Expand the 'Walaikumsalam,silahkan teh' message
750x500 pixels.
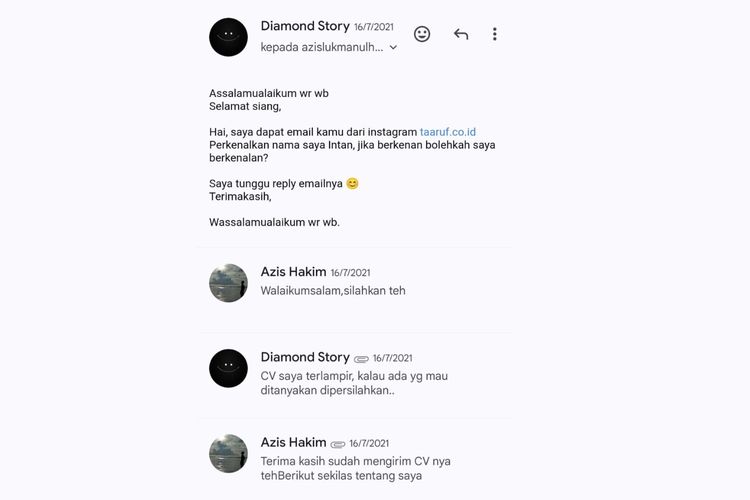[333, 291]
